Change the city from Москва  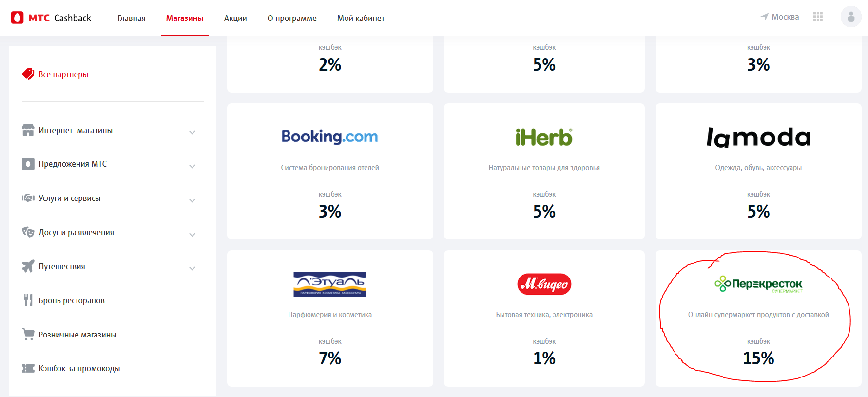click(x=780, y=17)
